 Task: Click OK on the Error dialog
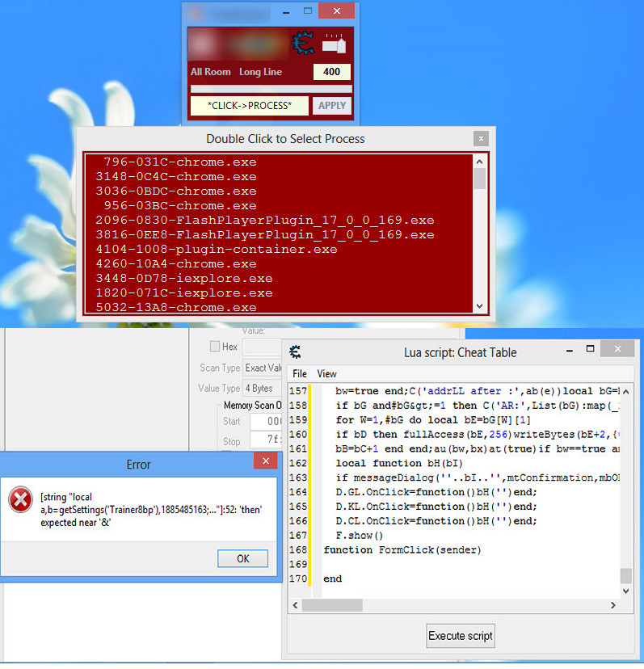point(242,558)
